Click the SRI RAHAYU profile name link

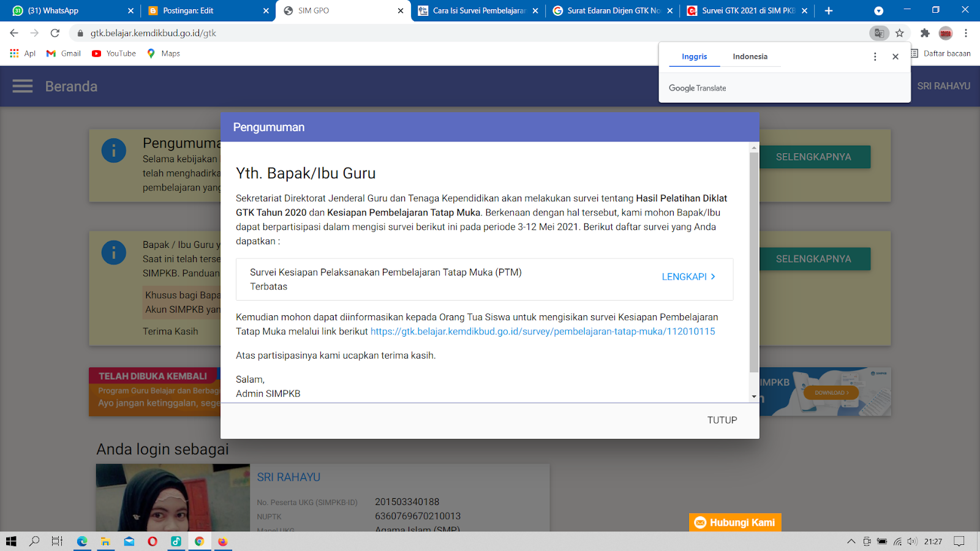pos(288,477)
